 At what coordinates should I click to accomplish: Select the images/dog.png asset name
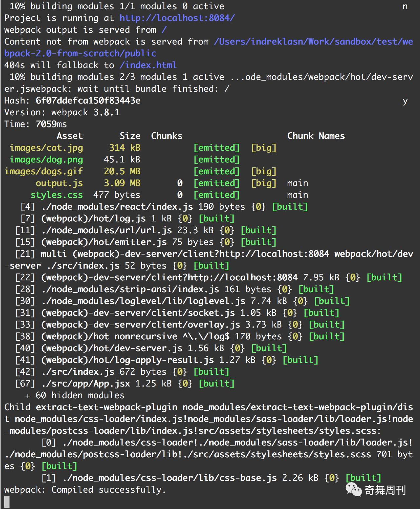click(46, 160)
